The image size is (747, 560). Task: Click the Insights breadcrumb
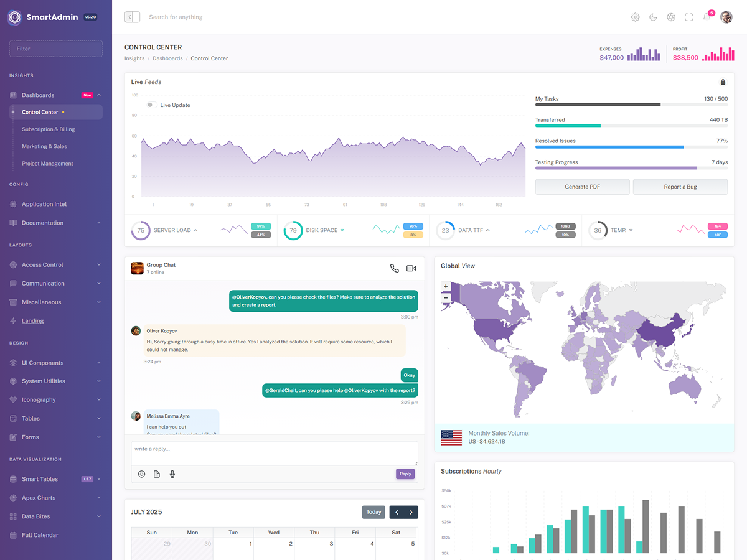(x=134, y=58)
